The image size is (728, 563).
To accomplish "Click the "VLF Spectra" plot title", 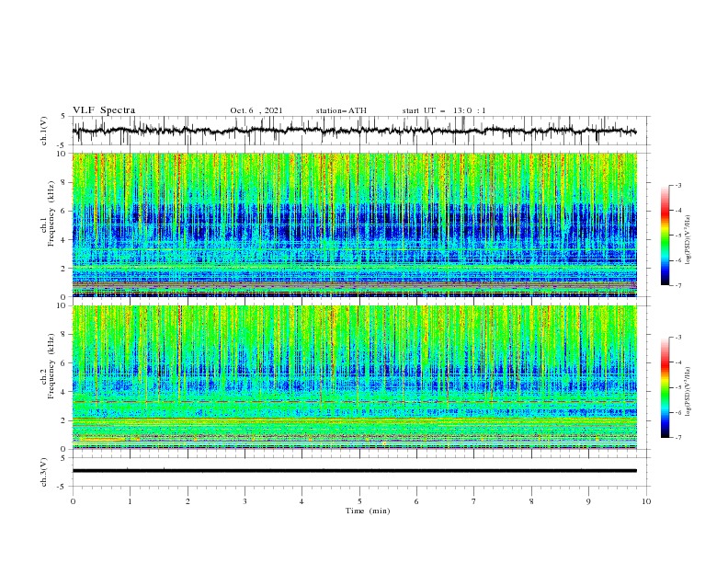I will (104, 110).
